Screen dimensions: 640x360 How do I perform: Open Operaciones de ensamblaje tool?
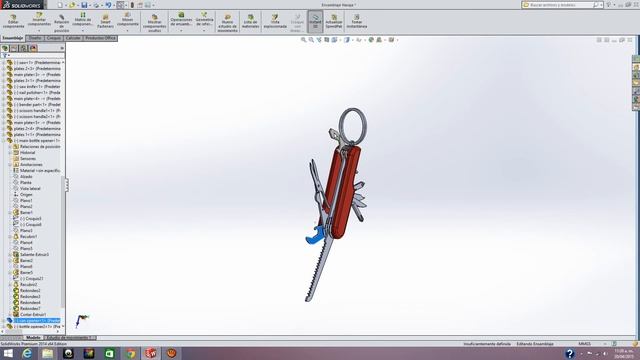pyautogui.click(x=181, y=20)
